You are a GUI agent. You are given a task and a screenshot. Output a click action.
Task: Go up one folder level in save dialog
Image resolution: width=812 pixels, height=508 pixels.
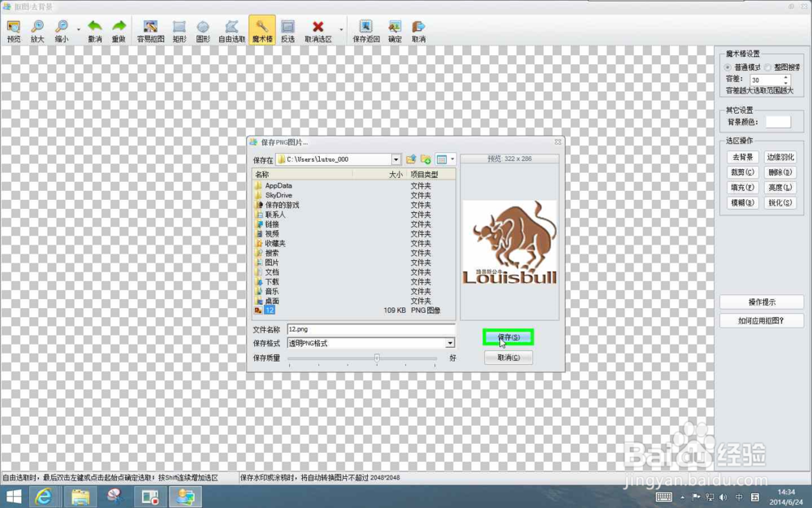[x=411, y=159]
